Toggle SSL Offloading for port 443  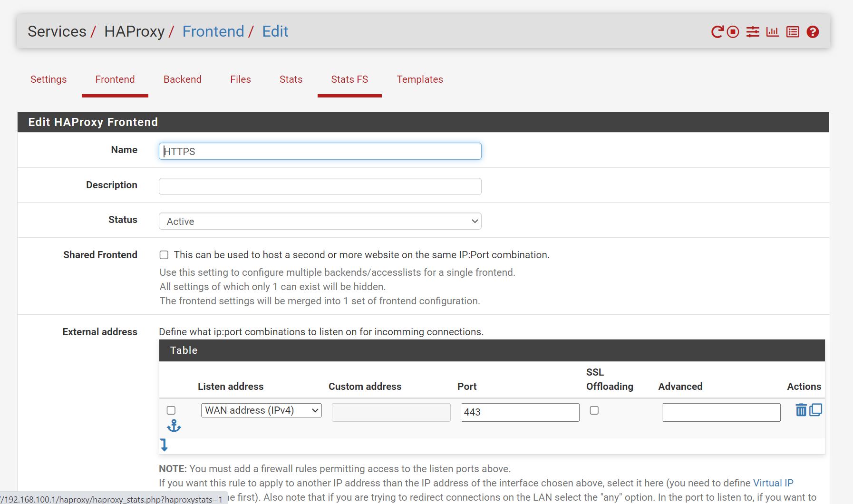tap(594, 410)
